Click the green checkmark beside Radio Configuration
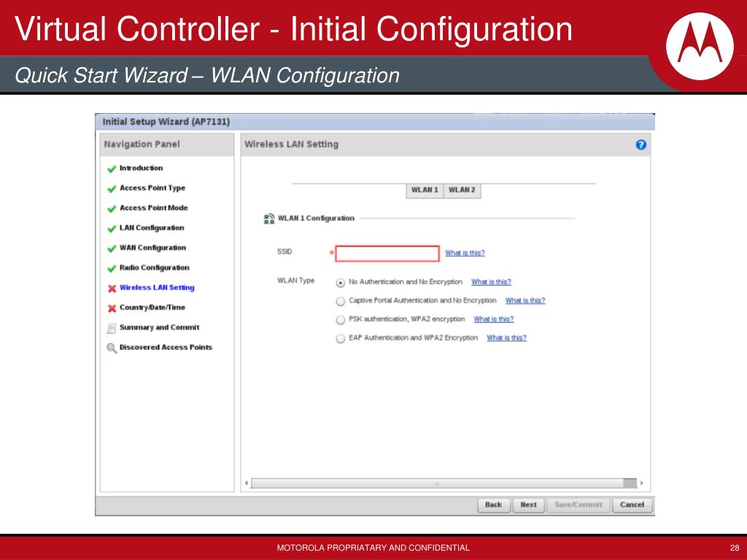Screen dimensions: 747x560 tap(112, 268)
